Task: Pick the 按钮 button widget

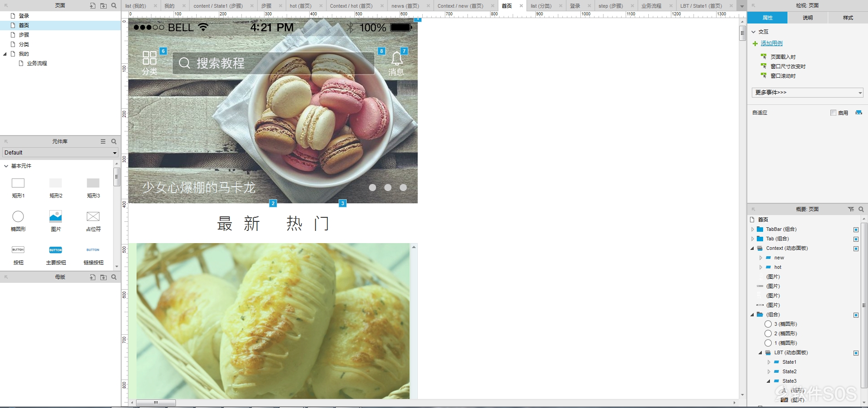Action: pyautogui.click(x=18, y=255)
